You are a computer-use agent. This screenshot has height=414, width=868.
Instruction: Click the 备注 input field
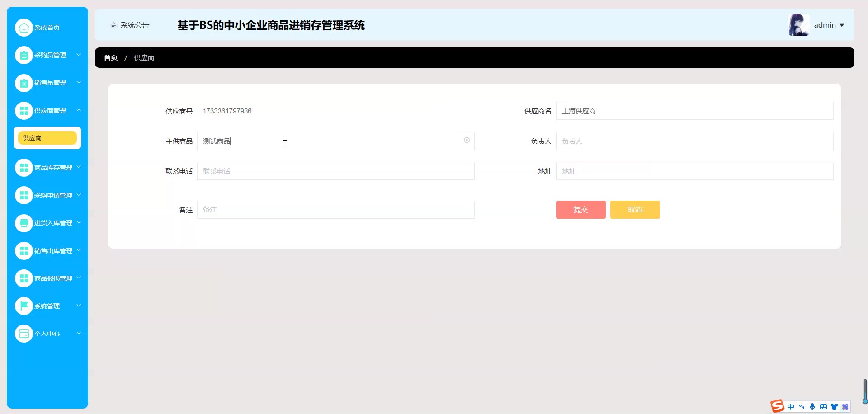(336, 210)
